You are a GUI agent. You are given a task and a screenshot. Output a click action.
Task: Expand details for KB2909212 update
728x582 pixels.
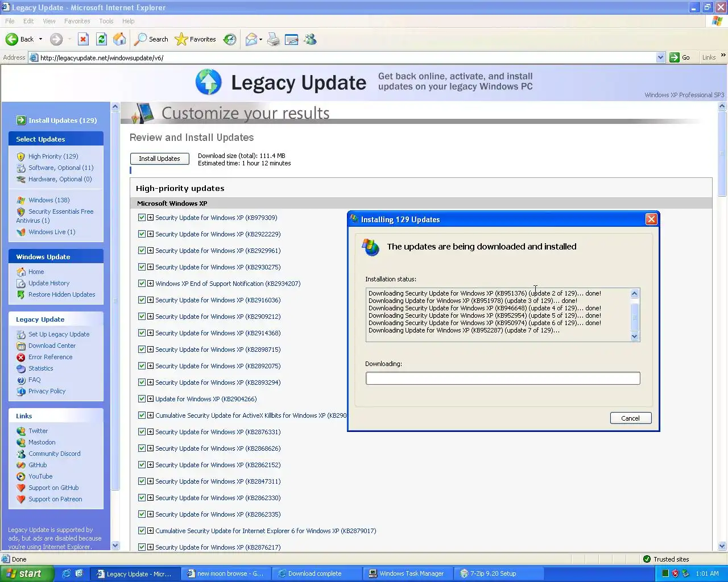tap(150, 316)
